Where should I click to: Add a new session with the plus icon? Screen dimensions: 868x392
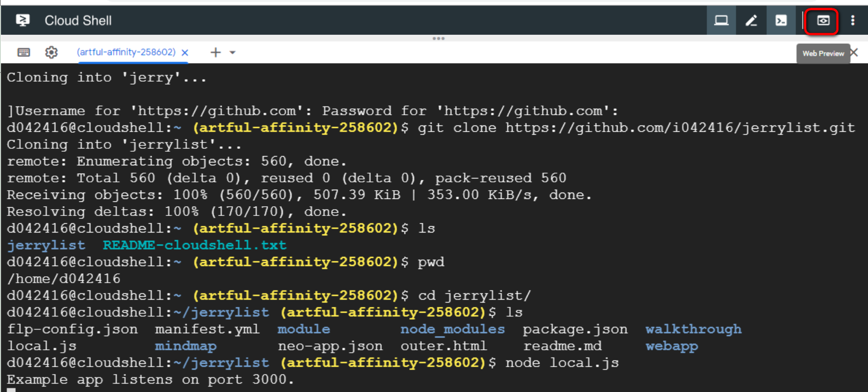pyautogui.click(x=215, y=52)
